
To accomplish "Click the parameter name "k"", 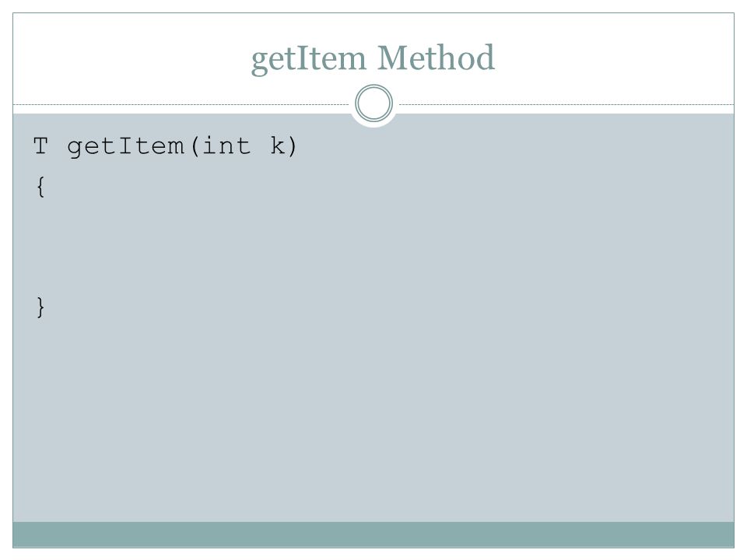I will [277, 145].
